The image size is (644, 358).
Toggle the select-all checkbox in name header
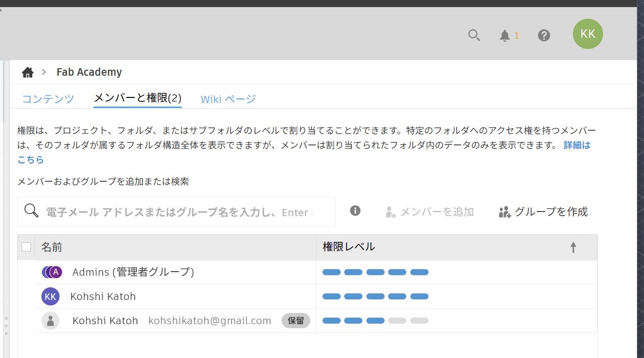[26, 247]
